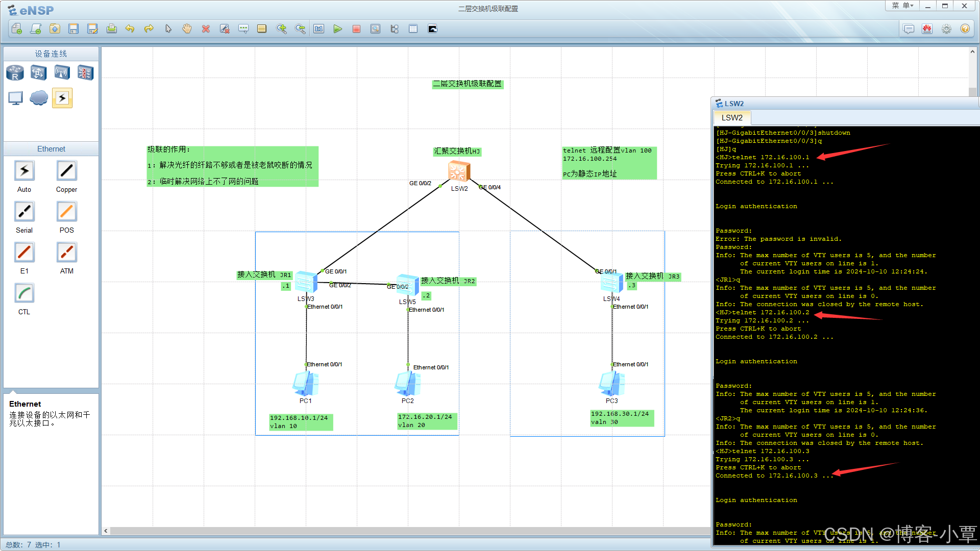Image resolution: width=980 pixels, height=551 pixels.
Task: Click the LSW2 aggregation switch on canvas
Action: (x=458, y=171)
